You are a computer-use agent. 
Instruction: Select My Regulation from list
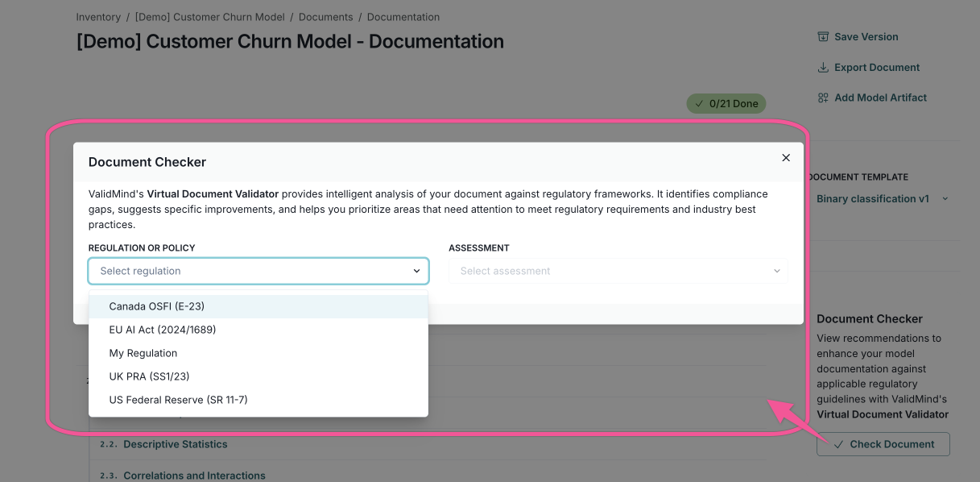tap(143, 353)
